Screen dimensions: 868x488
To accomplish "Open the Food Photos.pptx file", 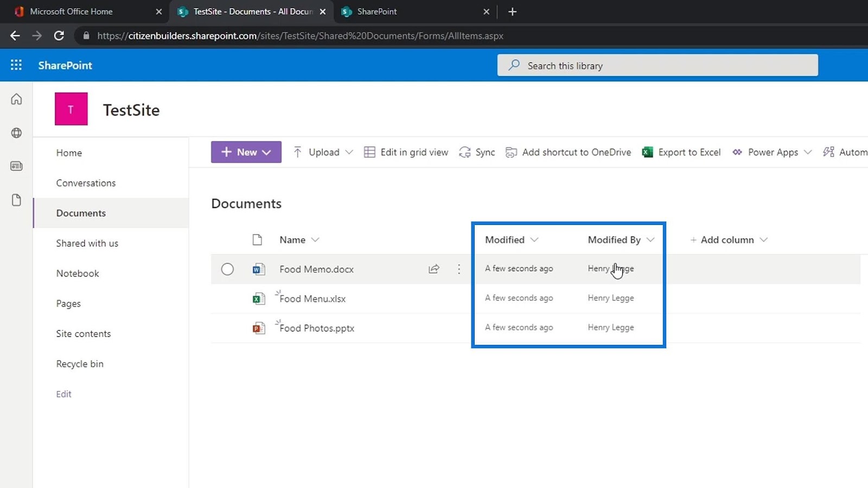I will [317, 328].
